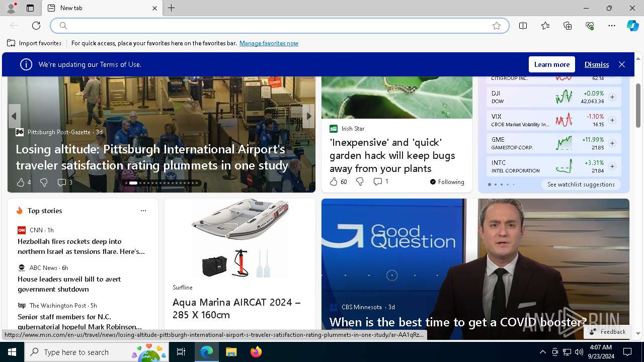Dislike the garden hack article

pos(360,182)
